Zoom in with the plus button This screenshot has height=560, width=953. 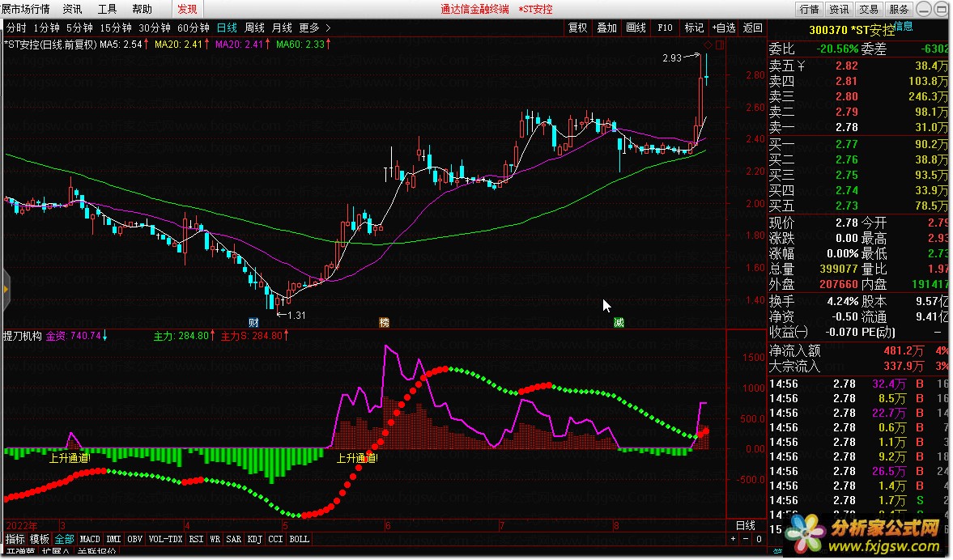[733, 539]
